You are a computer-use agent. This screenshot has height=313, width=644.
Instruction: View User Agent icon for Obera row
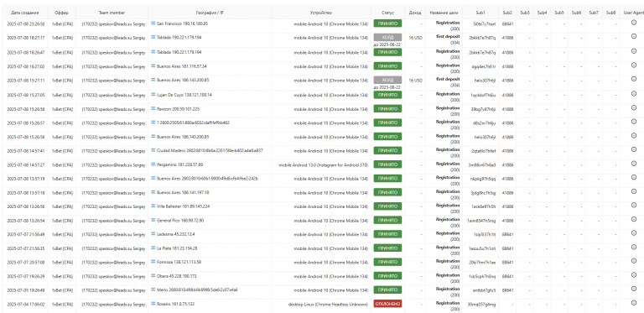[633, 275]
